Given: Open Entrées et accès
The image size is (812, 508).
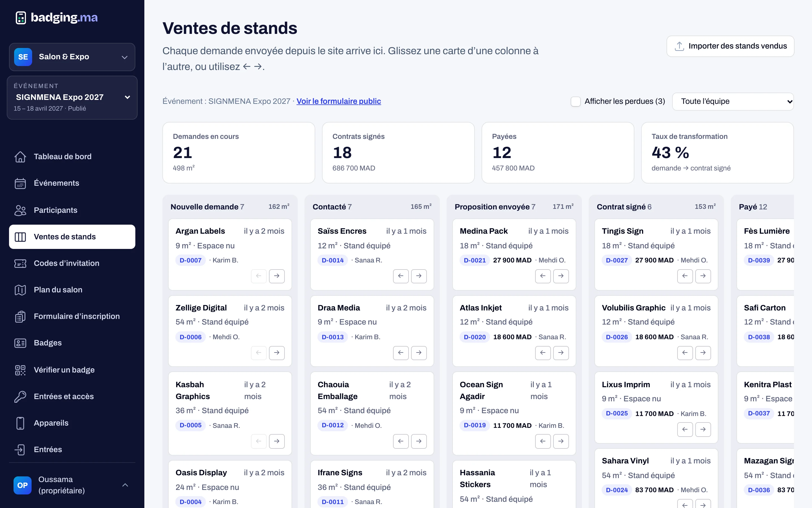Looking at the screenshot, I should (72, 397).
